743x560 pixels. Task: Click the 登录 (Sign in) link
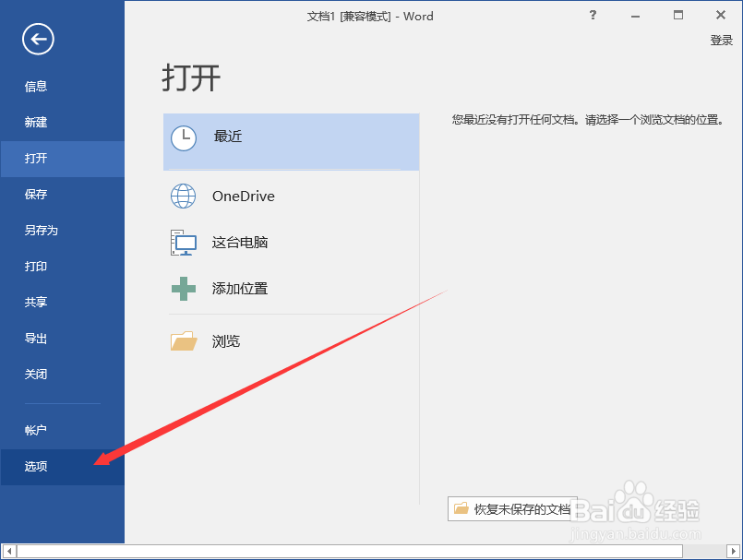tap(721, 41)
